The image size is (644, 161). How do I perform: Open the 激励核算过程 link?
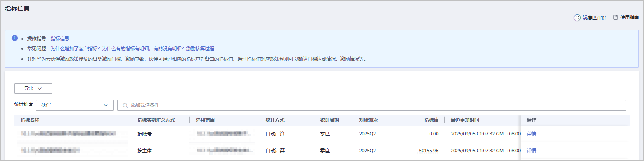point(200,48)
